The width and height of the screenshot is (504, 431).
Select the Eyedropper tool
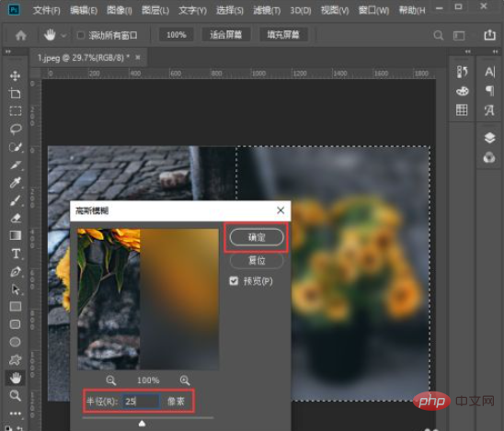[15, 183]
